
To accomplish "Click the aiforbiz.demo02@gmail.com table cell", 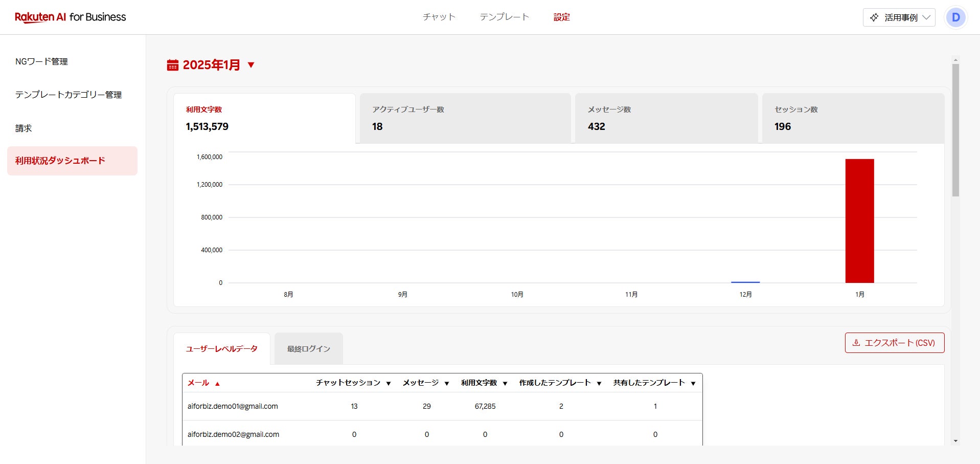I will click(x=233, y=434).
